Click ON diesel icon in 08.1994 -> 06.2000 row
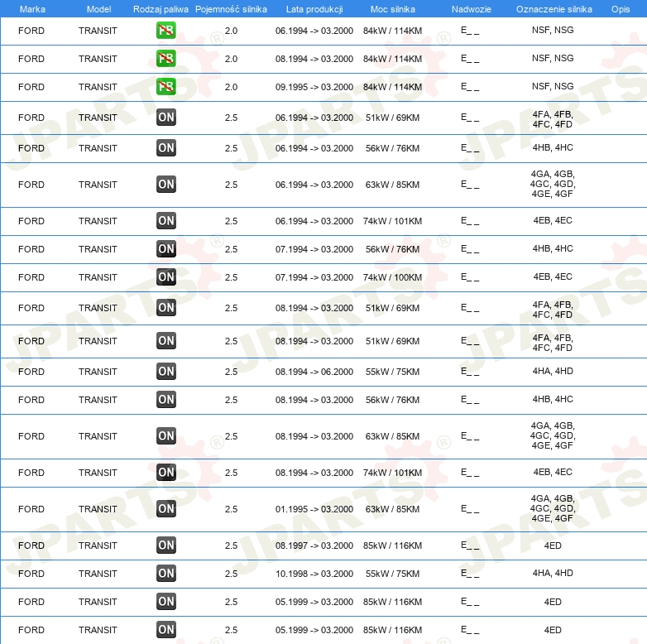Screen dimensions: 647x644 pyautogui.click(x=166, y=371)
